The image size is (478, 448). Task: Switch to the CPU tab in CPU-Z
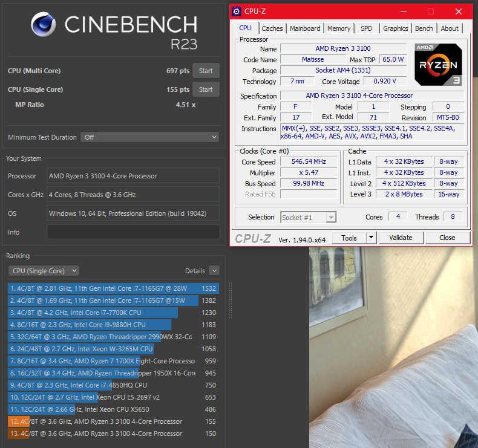(x=245, y=28)
